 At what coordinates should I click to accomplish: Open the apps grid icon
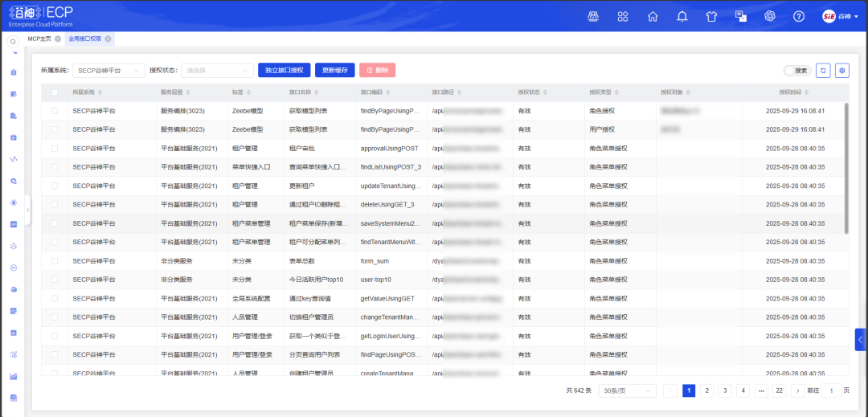pos(623,16)
